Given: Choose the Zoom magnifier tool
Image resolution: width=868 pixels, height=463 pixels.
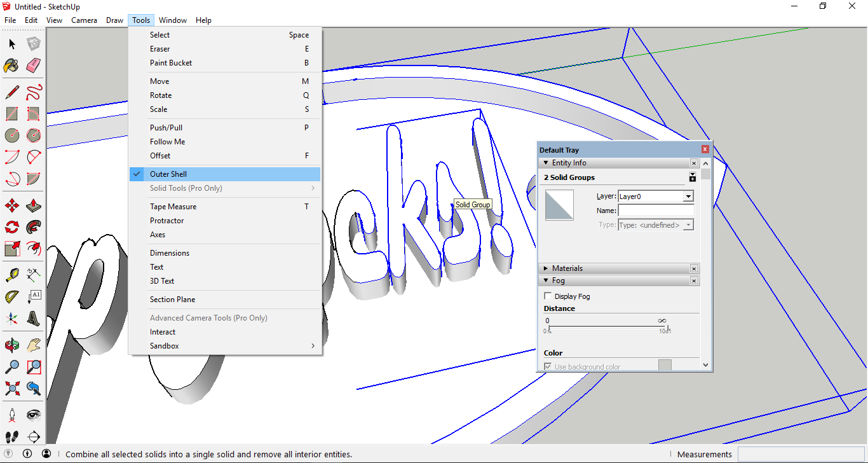Looking at the screenshot, I should (x=12, y=367).
